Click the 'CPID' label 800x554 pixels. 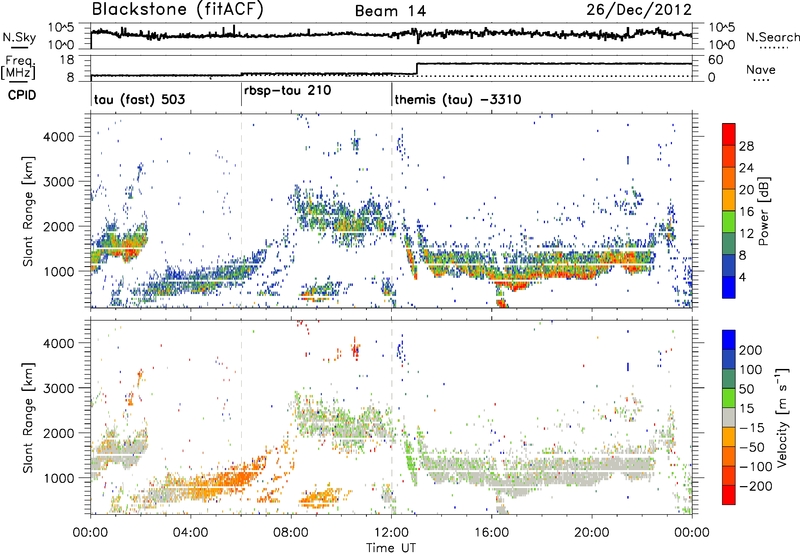pos(22,95)
